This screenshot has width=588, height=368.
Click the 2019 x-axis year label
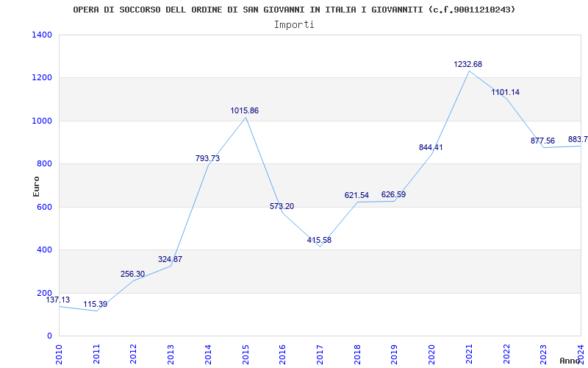[x=395, y=355]
